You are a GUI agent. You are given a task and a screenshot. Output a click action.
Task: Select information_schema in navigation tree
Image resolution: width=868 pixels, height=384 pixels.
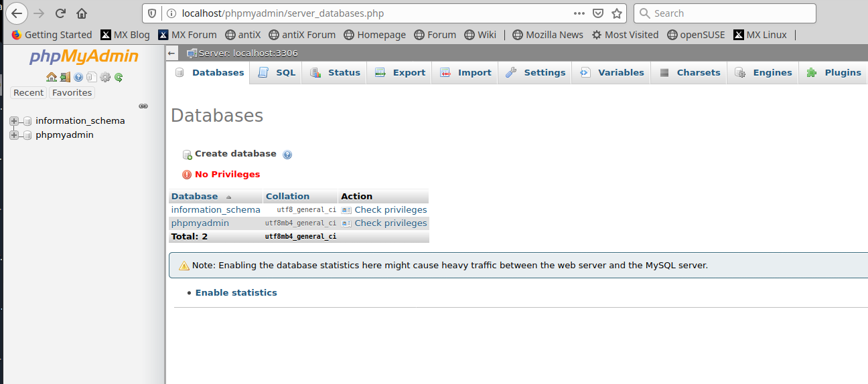tap(80, 121)
